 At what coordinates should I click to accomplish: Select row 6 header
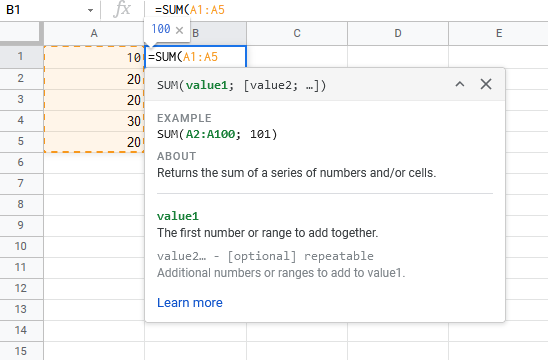pyautogui.click(x=21, y=163)
